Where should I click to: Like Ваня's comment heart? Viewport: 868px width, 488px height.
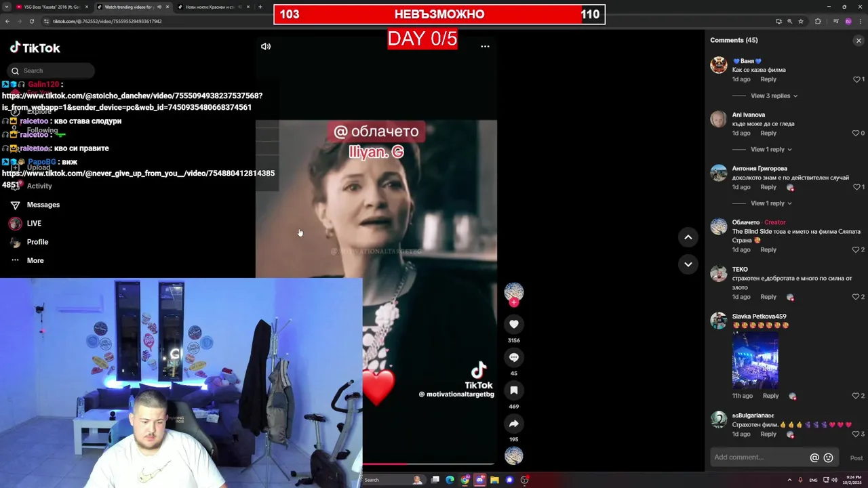tap(856, 79)
